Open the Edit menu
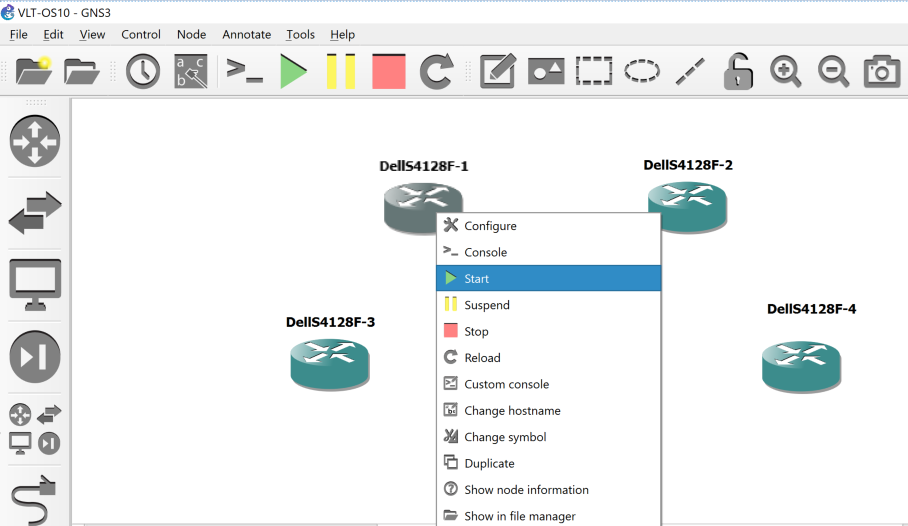 [x=53, y=35]
